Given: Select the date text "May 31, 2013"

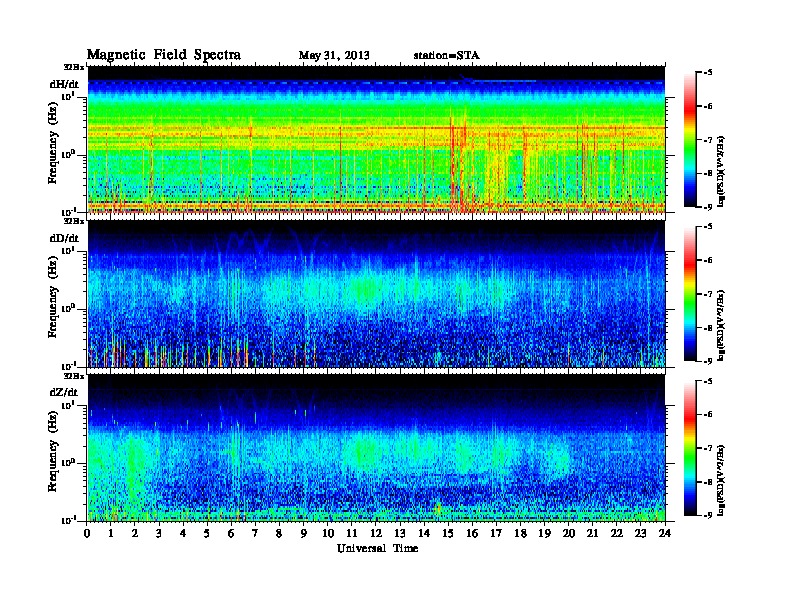Looking at the screenshot, I should (334, 55).
